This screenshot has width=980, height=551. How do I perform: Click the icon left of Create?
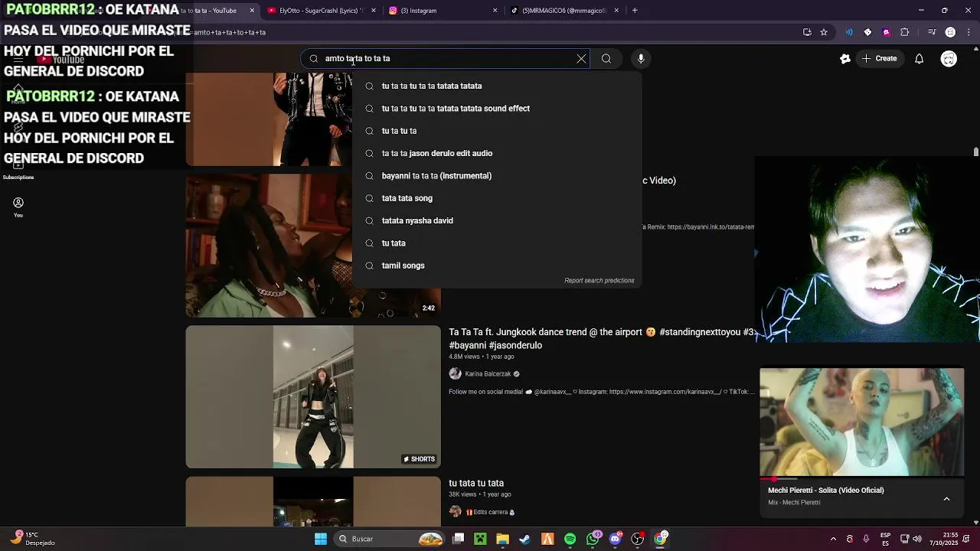pos(845,58)
